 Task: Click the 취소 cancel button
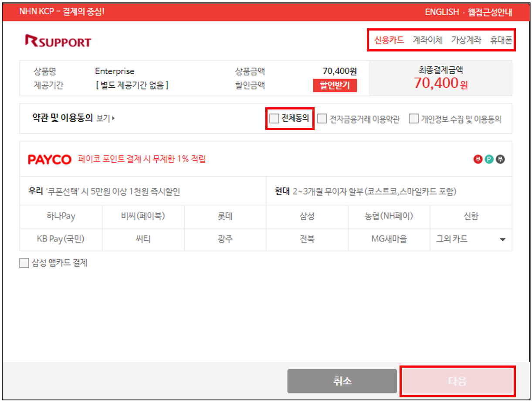pos(342,381)
